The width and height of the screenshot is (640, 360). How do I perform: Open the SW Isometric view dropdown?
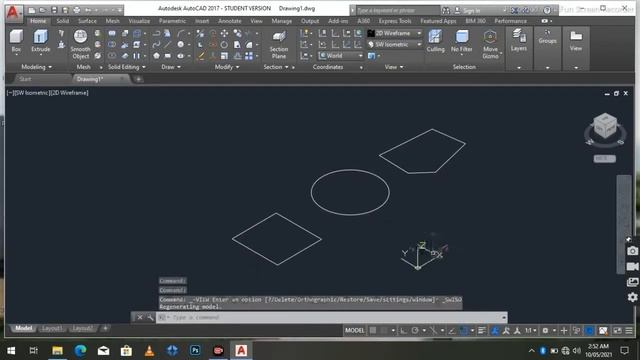point(394,44)
